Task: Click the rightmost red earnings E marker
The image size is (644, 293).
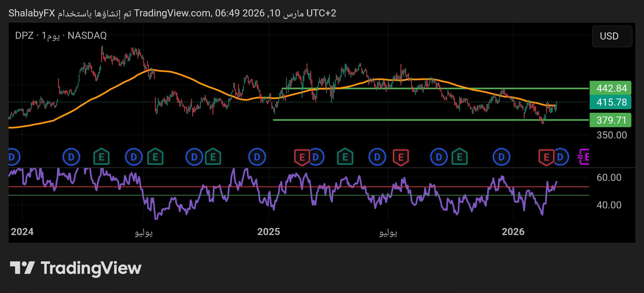Action: point(546,157)
